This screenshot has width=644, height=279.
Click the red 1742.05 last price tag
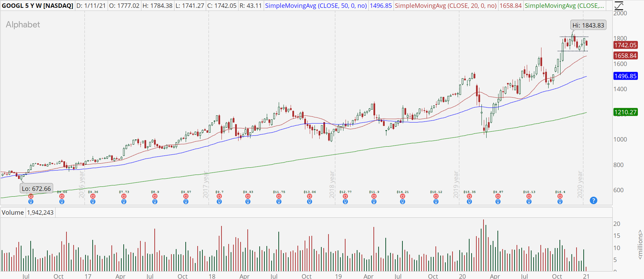[x=626, y=45]
